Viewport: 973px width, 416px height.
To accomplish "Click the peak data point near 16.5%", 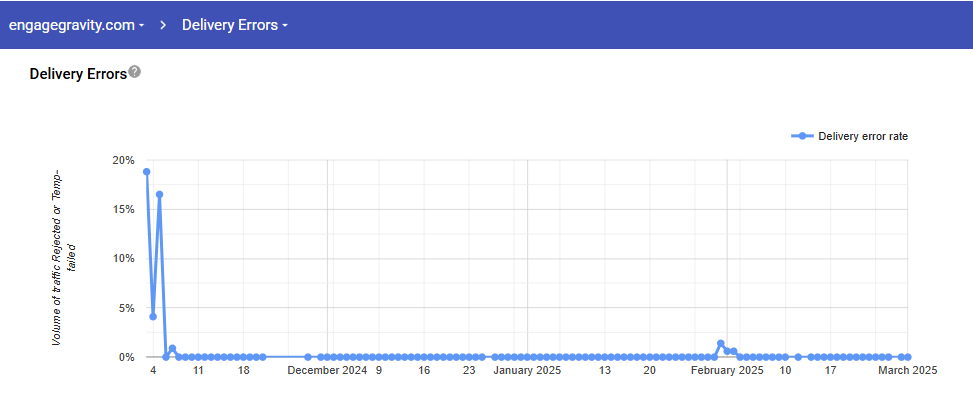I will tap(159, 195).
